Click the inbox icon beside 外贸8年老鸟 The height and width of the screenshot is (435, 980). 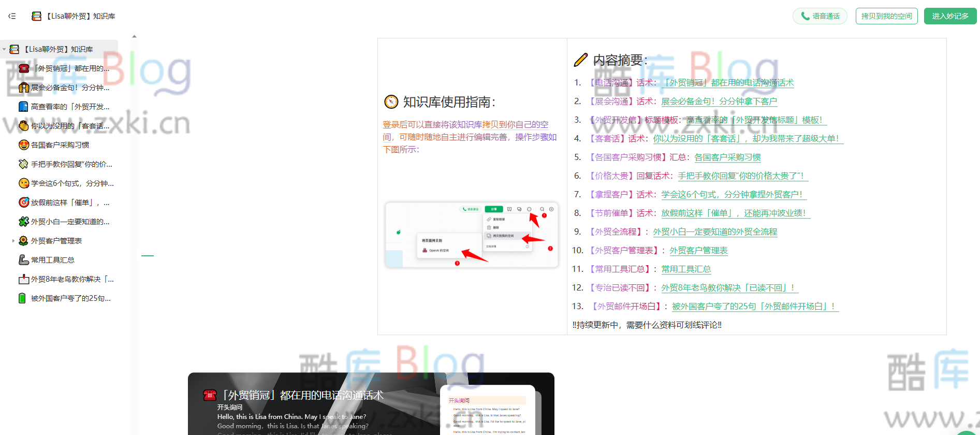pos(23,279)
